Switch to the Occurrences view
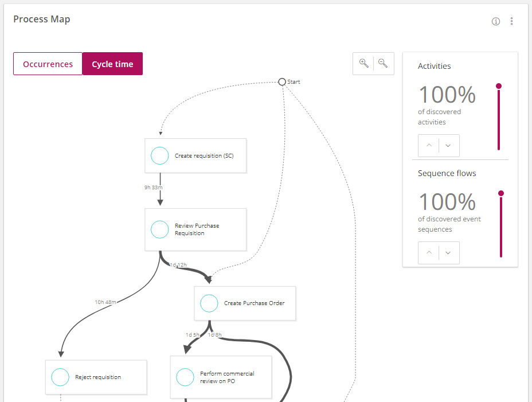Image resolution: width=532 pixels, height=402 pixels. point(48,64)
